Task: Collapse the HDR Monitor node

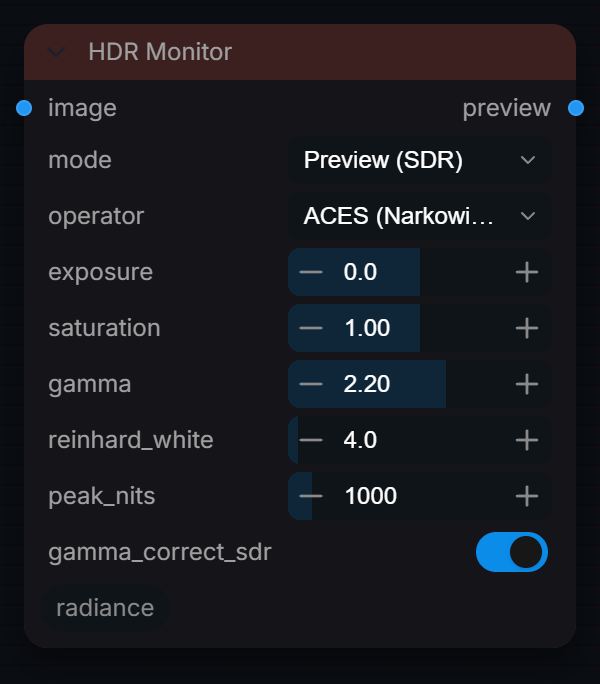Action: click(56, 52)
